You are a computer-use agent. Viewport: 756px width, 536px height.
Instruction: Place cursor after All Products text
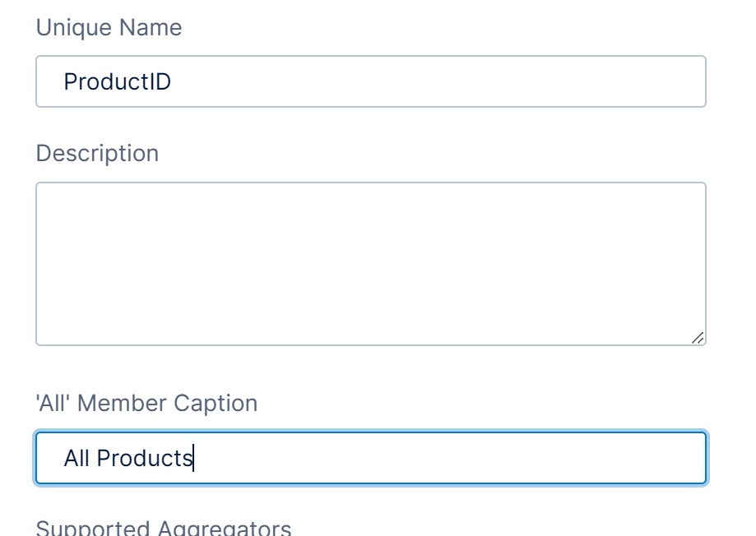194,458
